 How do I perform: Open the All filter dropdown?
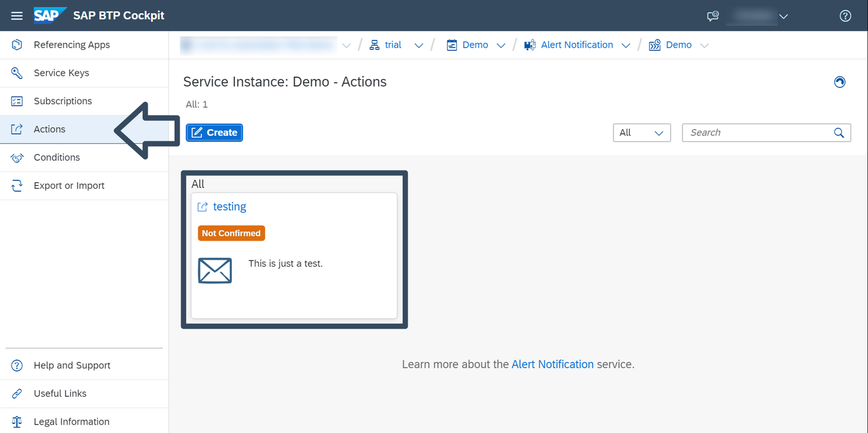pyautogui.click(x=642, y=133)
